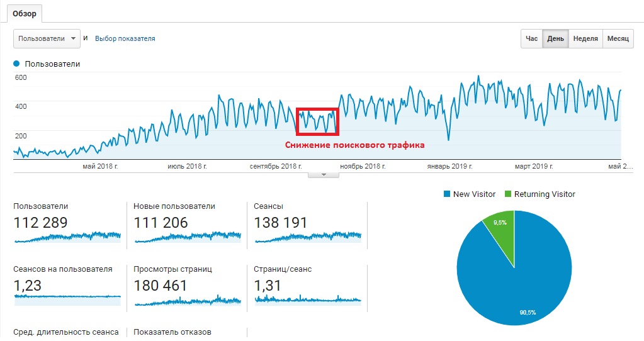Screen dimensions: 644x341
Task: Open the Обзор tab
Action: click(x=24, y=14)
